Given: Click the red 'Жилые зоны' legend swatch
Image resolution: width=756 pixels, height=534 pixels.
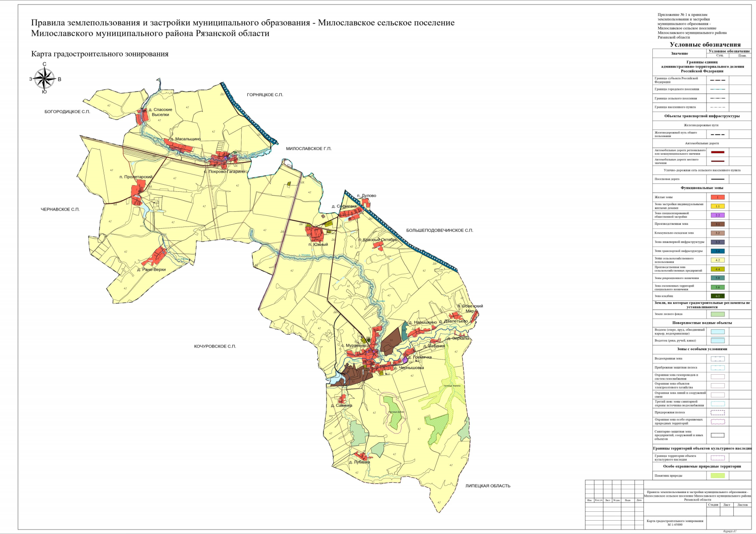Looking at the screenshot, I should pos(717,197).
